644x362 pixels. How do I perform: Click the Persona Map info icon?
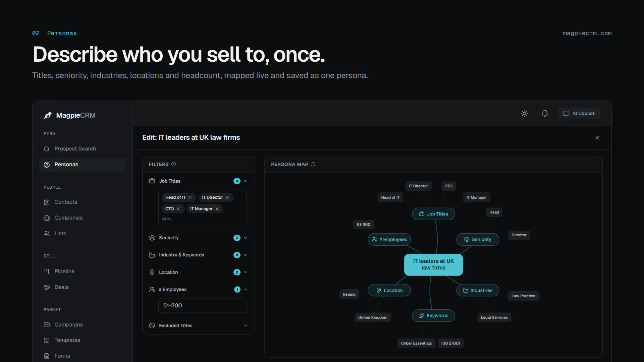click(313, 164)
